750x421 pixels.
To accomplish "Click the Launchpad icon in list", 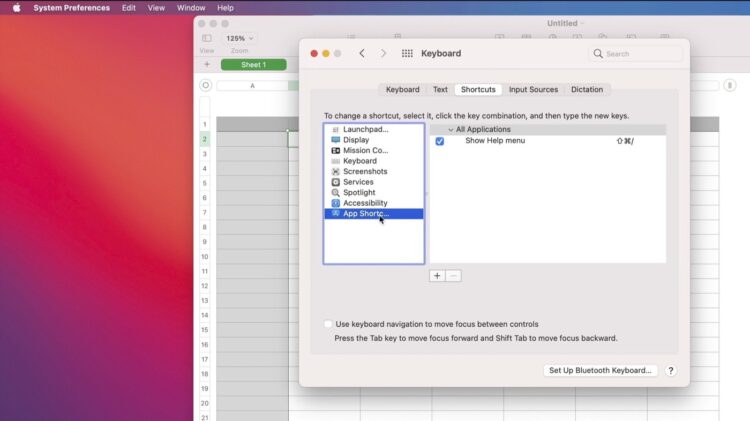I will click(335, 130).
